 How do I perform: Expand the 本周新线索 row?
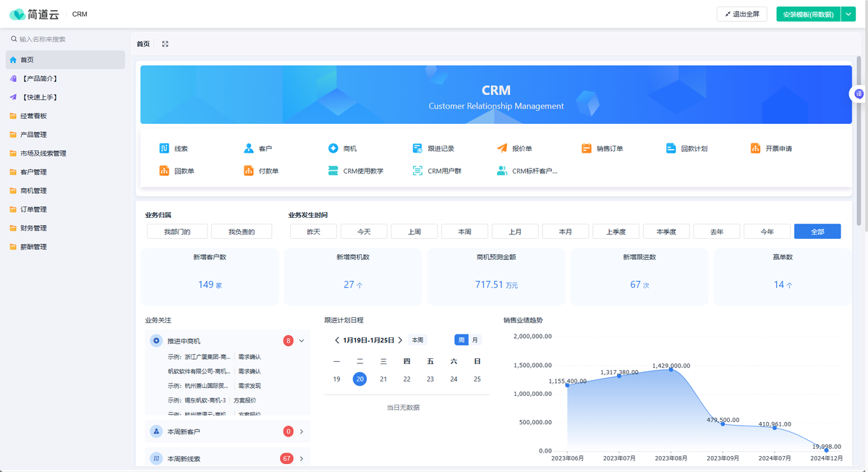(302, 458)
